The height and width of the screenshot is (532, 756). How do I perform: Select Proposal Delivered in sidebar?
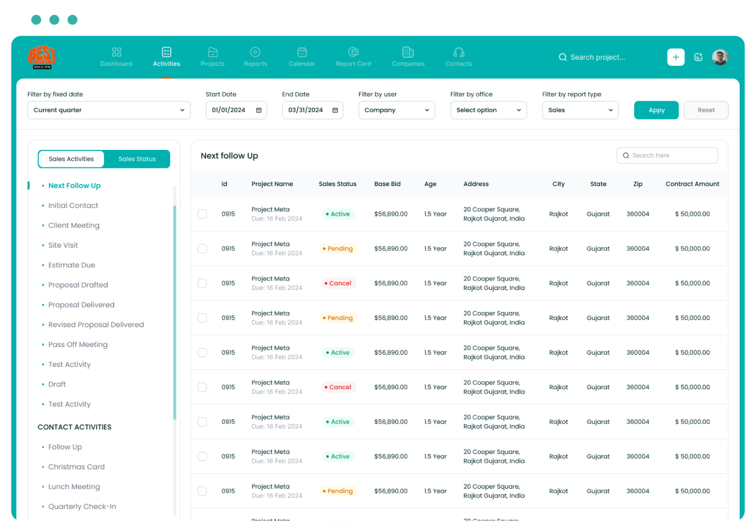click(81, 305)
